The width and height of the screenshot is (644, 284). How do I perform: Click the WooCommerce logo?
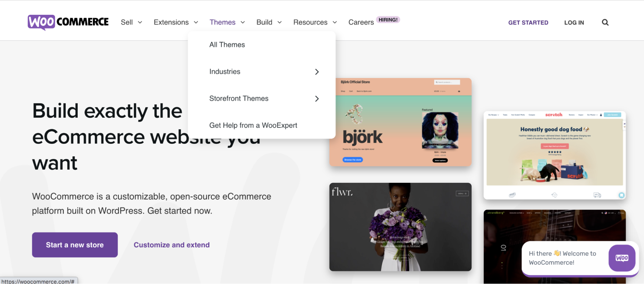coord(68,22)
